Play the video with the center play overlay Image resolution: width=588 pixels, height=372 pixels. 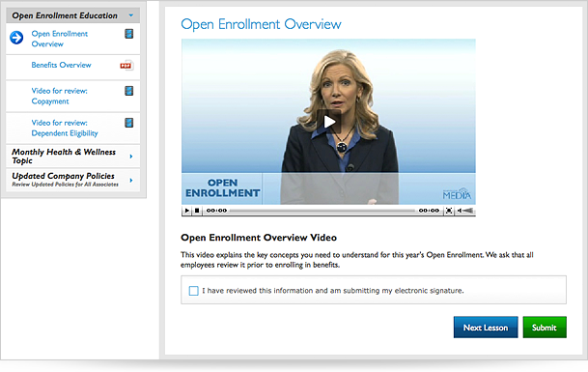coord(329,122)
